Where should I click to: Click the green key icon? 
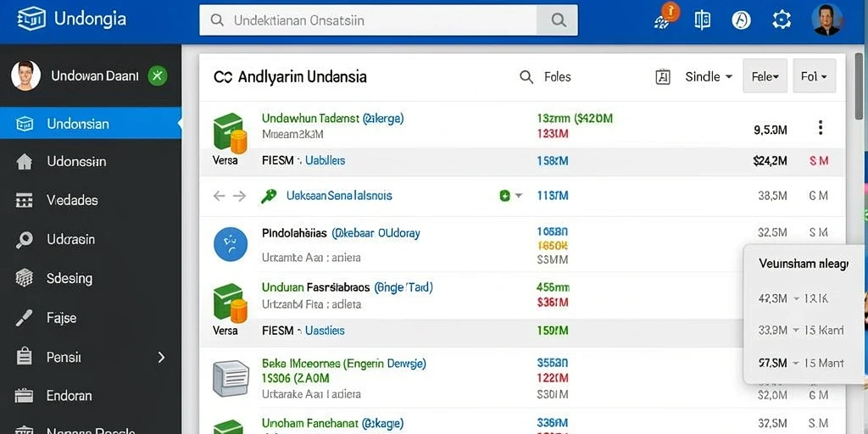269,196
